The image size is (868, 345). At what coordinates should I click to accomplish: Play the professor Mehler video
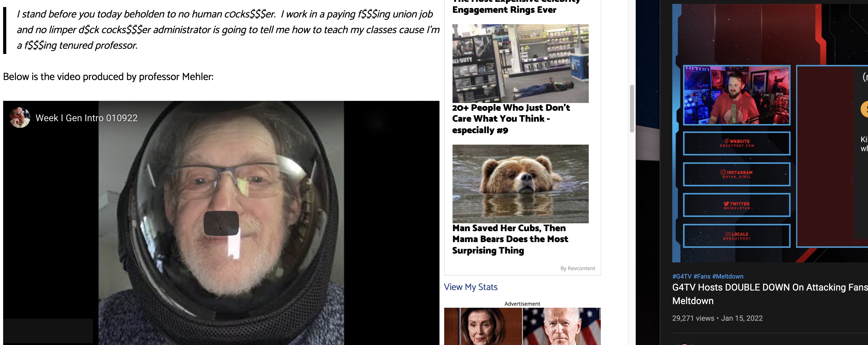[221, 223]
